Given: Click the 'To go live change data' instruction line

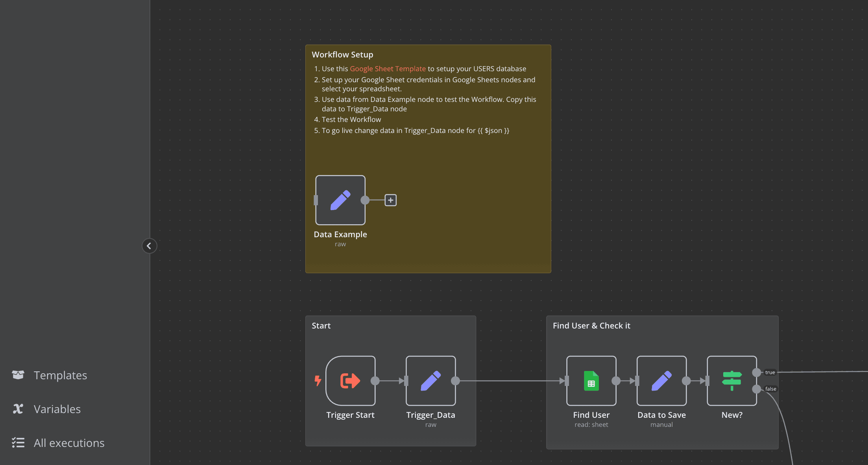Looking at the screenshot, I should [416, 131].
